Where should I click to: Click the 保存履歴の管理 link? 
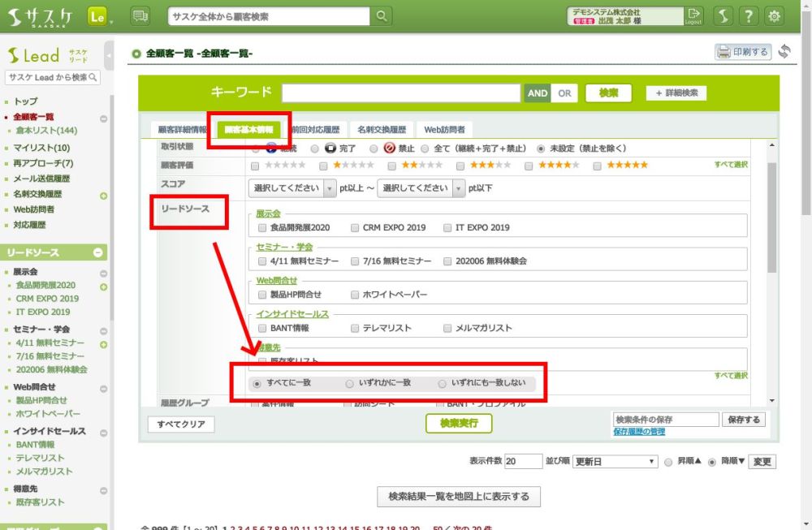[638, 432]
